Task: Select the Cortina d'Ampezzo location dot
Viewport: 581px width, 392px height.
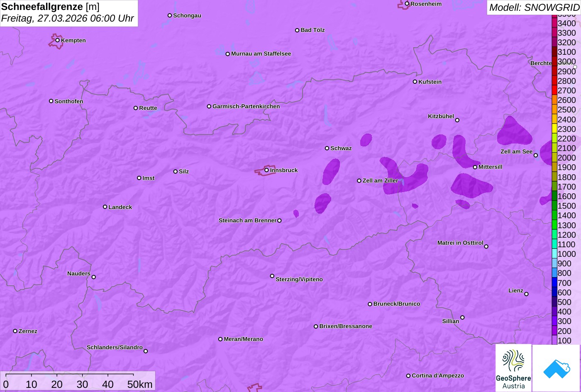Action: tap(408, 376)
